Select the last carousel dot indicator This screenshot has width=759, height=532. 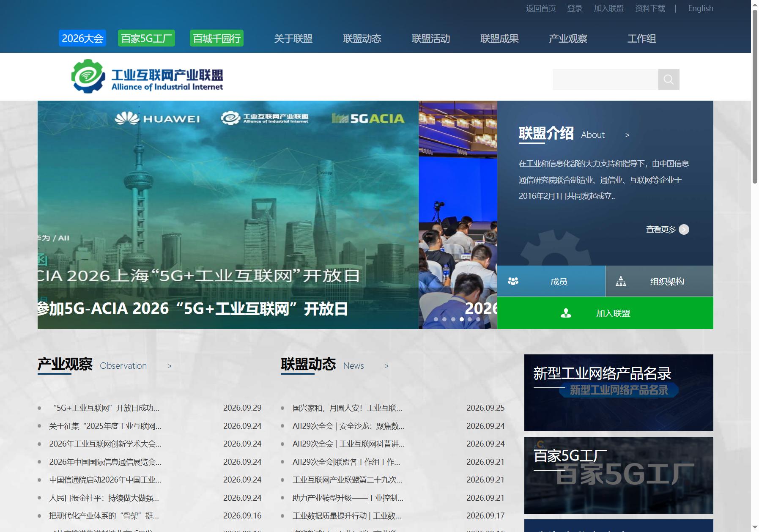[478, 319]
